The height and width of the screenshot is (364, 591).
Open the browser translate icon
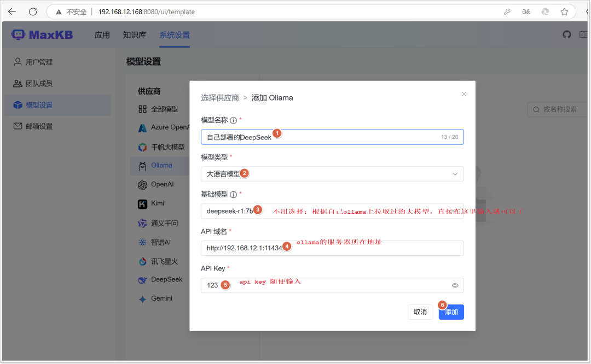[x=526, y=11]
